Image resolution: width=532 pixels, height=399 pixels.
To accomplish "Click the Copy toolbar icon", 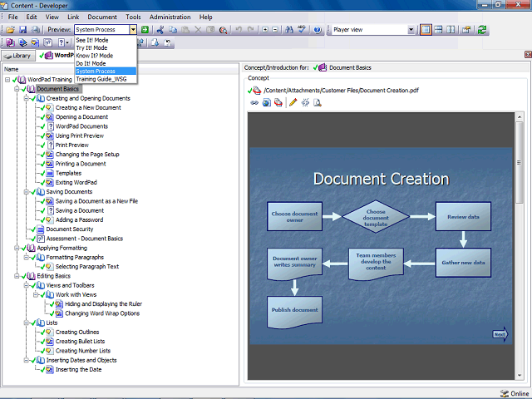I will click(x=173, y=30).
